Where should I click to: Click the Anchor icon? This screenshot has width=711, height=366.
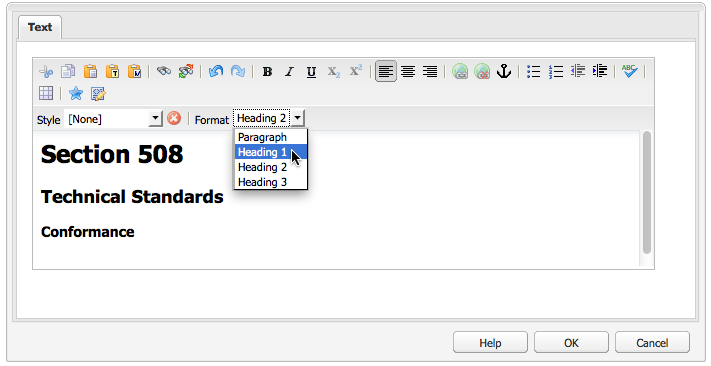click(504, 71)
